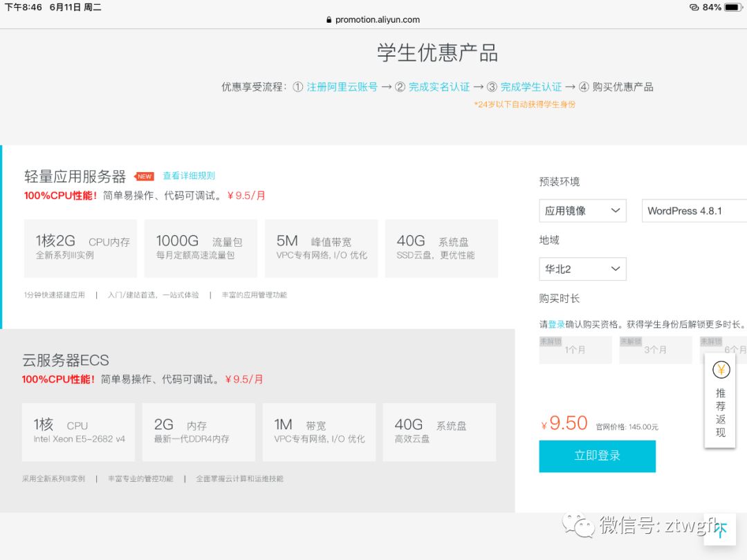Open 完成实名认证 link
This screenshot has width=747, height=560.
click(439, 86)
